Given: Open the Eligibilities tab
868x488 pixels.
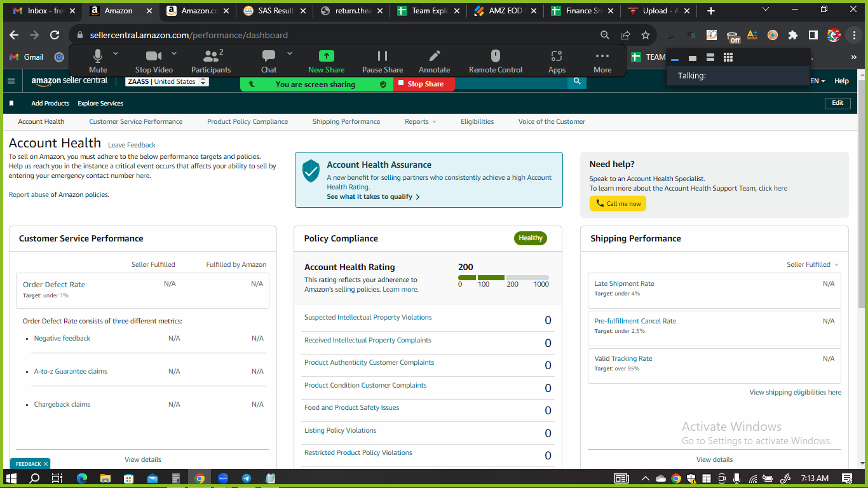Looking at the screenshot, I should point(477,121).
